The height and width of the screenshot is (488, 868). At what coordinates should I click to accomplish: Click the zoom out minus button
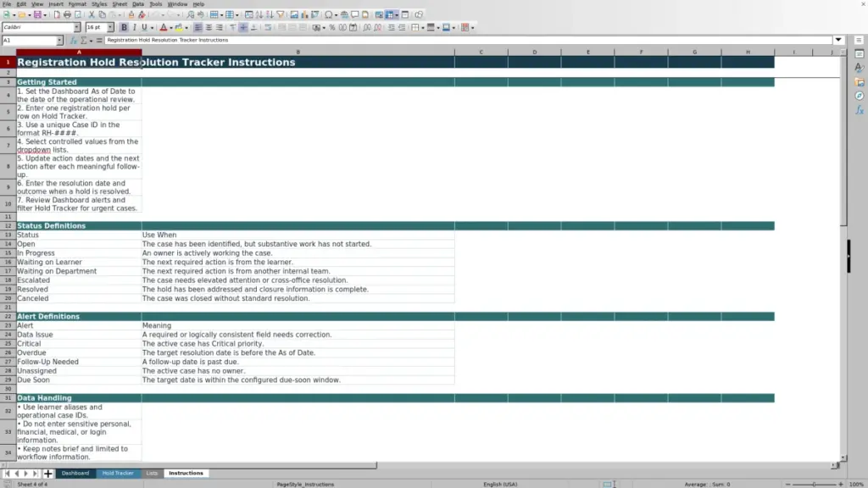(787, 484)
